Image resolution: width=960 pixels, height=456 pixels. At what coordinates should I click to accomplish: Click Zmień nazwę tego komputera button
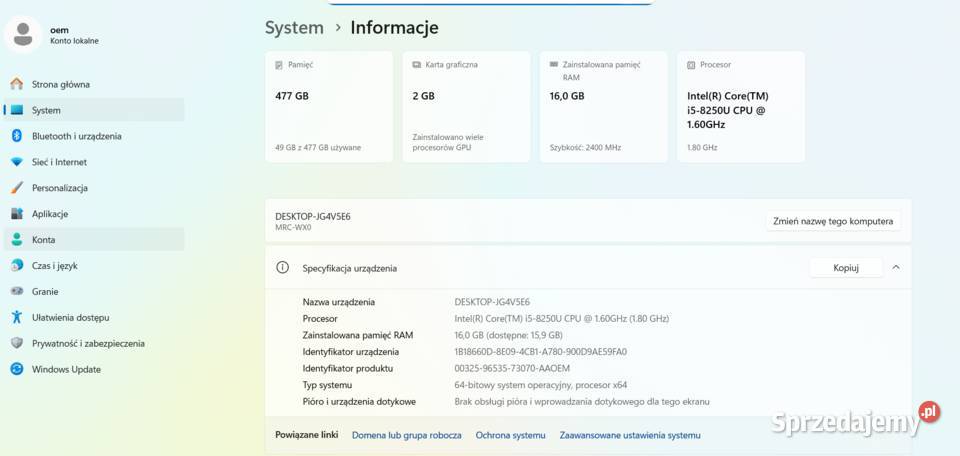(x=833, y=221)
